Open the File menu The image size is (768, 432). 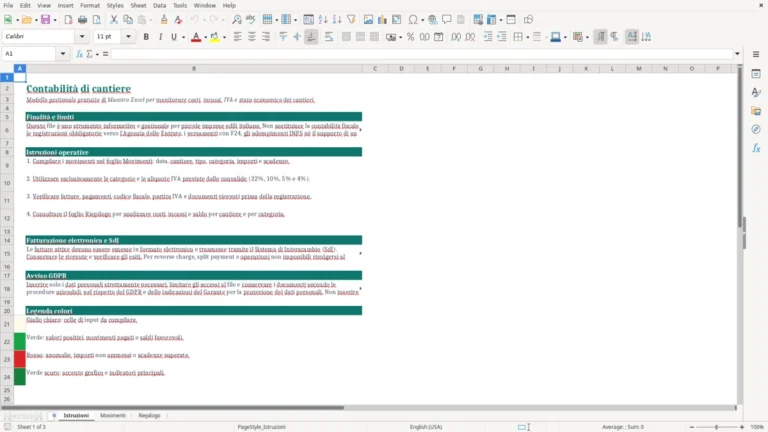8,5
